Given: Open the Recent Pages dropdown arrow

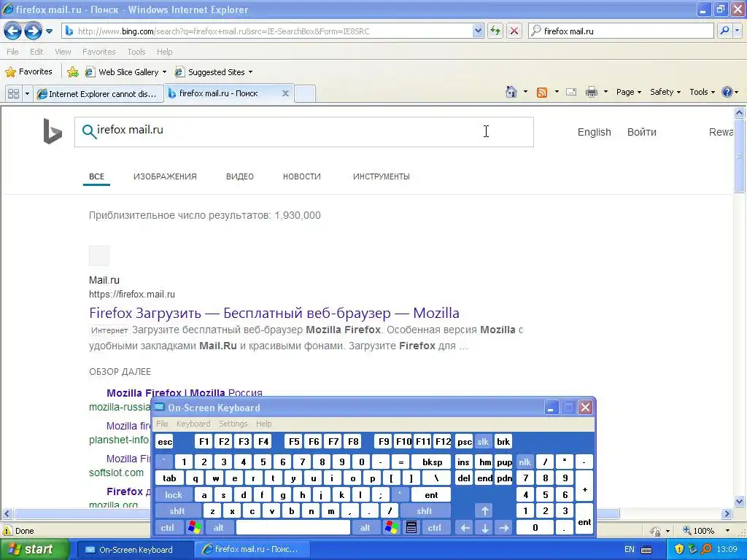Looking at the screenshot, I should pos(49,31).
